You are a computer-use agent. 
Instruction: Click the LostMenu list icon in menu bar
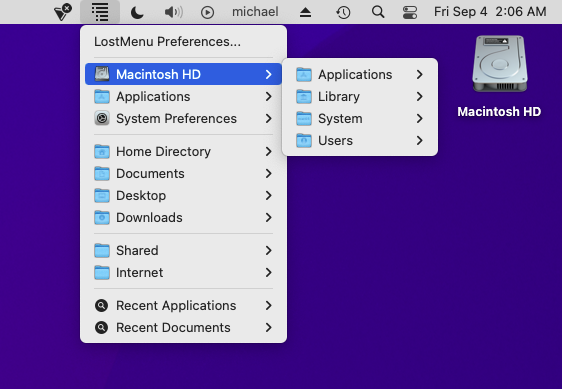(x=100, y=12)
